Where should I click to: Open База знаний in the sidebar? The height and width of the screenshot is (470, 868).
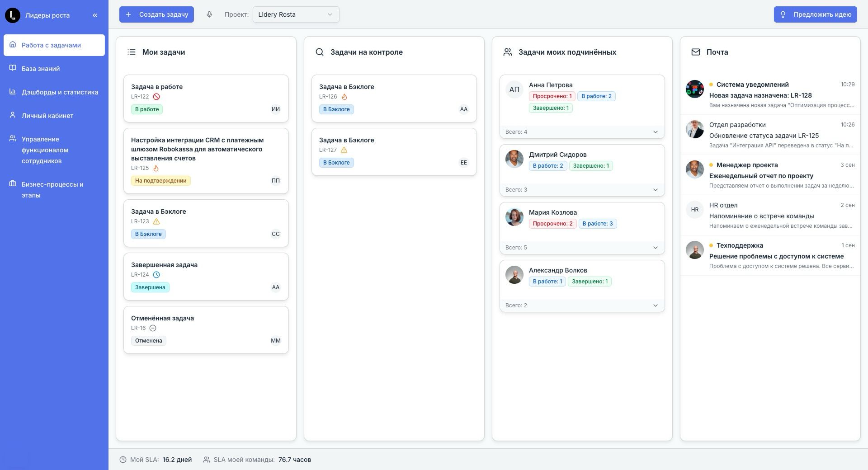pos(41,69)
